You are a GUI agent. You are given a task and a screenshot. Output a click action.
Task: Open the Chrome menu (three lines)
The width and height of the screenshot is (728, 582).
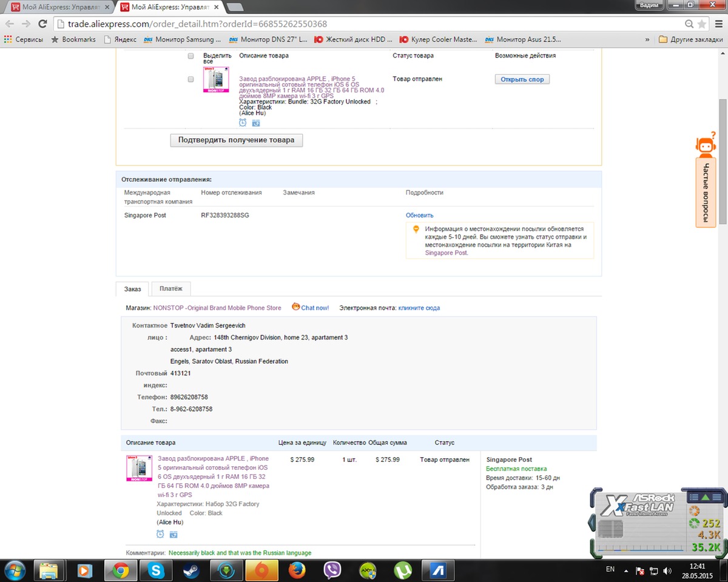718,24
